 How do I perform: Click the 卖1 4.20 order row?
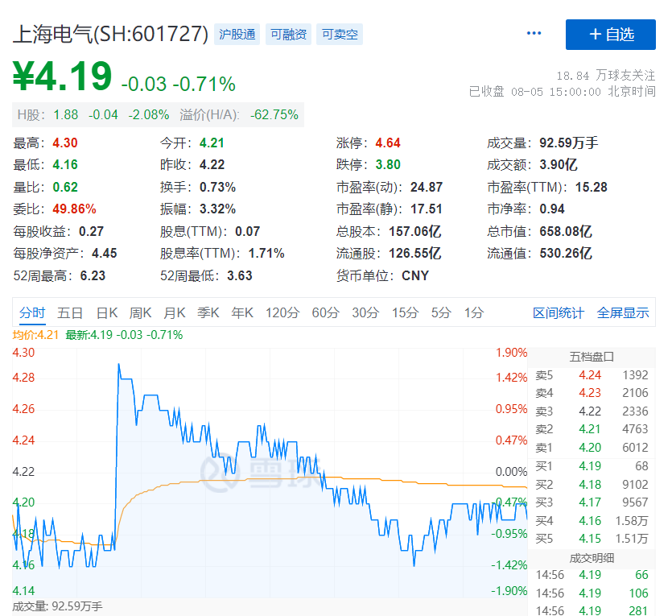tap(592, 448)
